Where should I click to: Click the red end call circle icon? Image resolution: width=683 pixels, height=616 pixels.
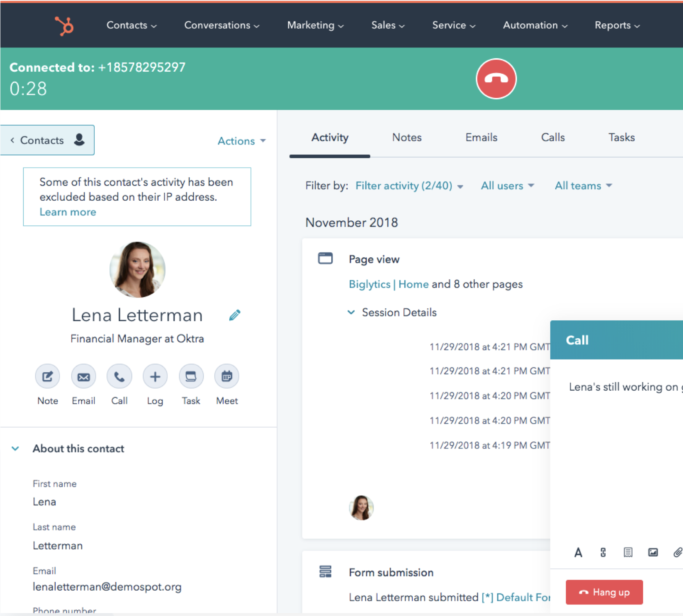(x=496, y=79)
